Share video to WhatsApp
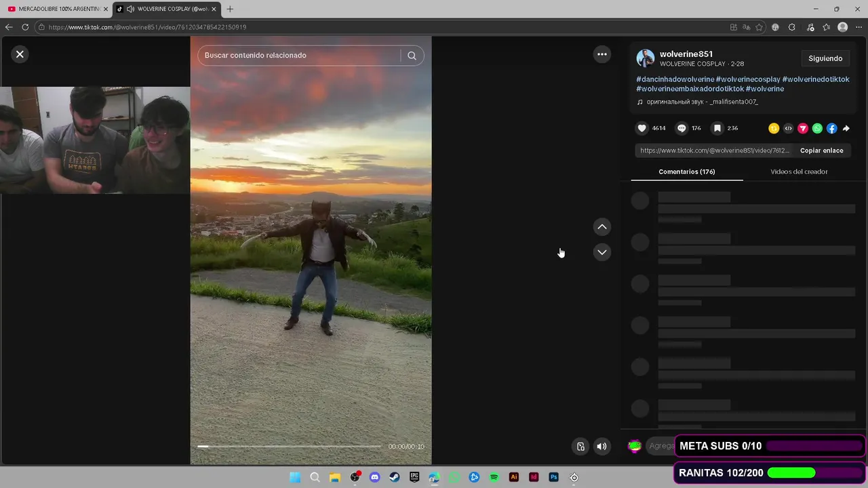Viewport: 868px width, 488px height. 817,128
